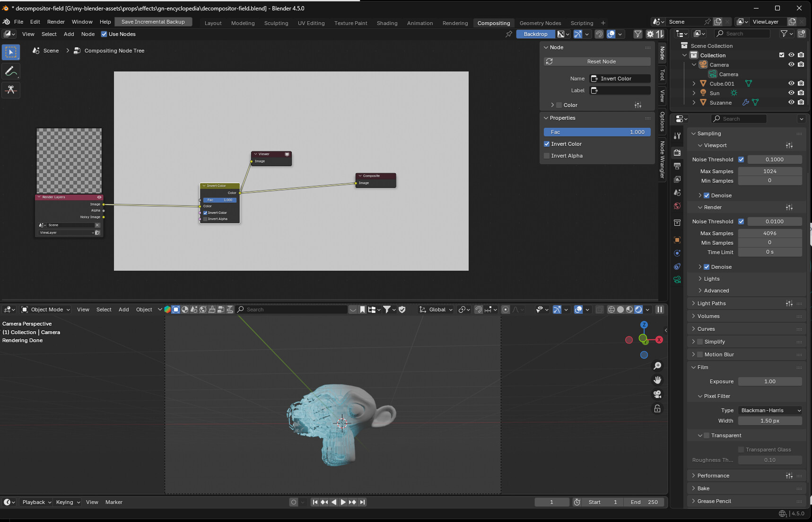Click the viewport pause render icon
The image size is (812, 522).
coord(660,310)
